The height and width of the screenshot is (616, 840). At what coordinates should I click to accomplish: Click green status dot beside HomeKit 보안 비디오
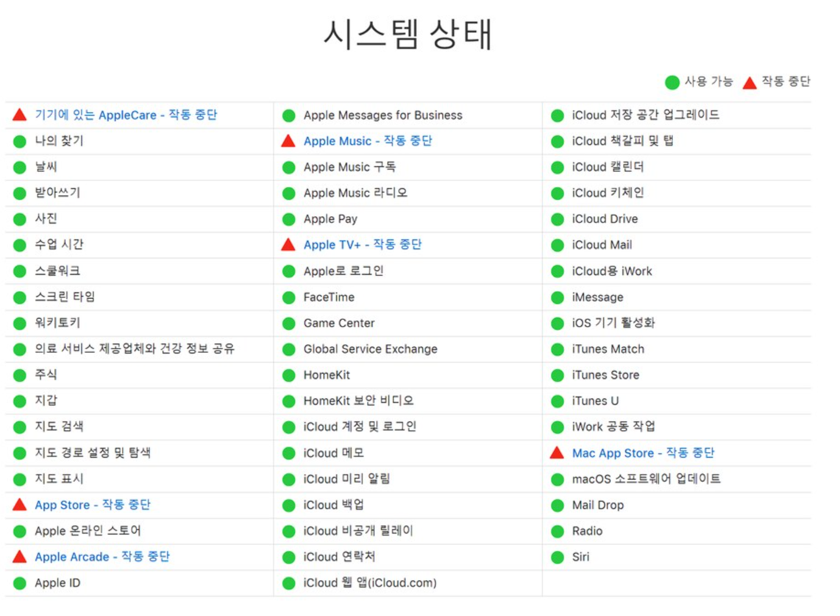click(289, 402)
